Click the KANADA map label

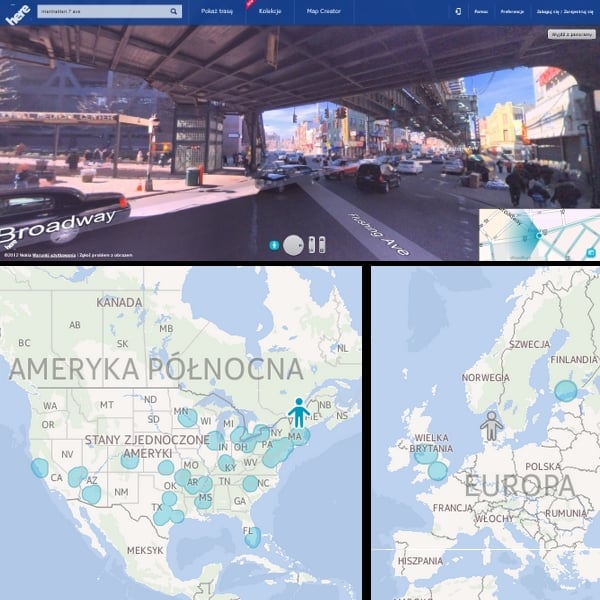coord(119,303)
